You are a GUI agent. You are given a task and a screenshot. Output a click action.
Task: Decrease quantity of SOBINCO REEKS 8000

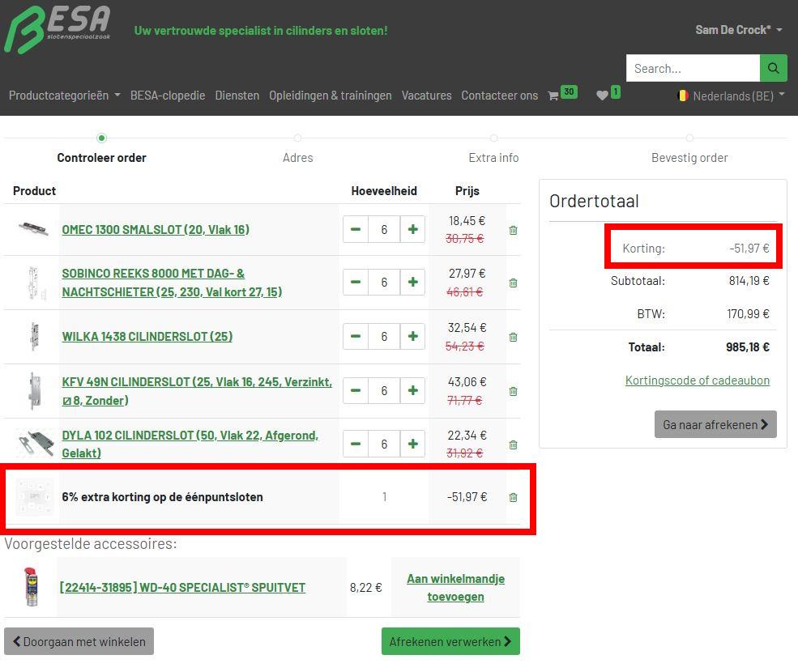pyautogui.click(x=356, y=283)
